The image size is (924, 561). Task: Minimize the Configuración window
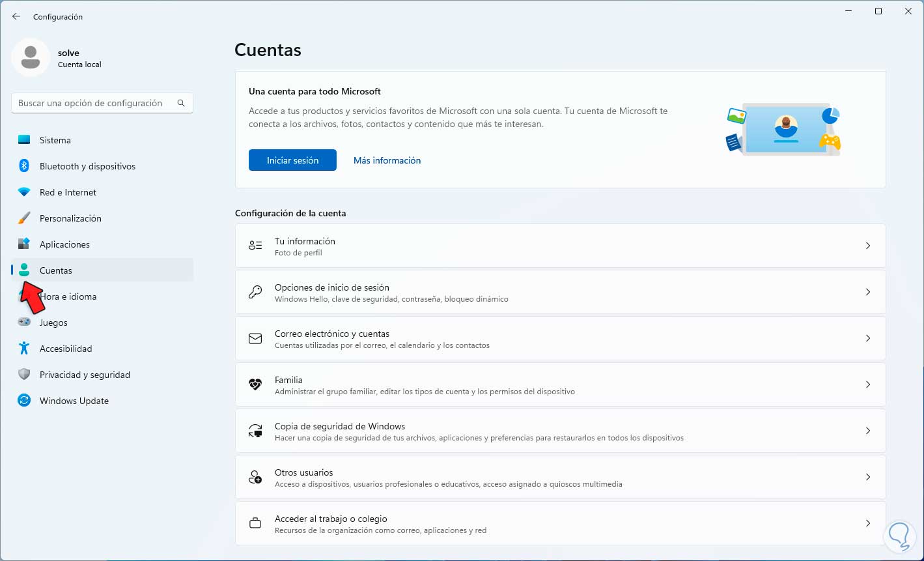click(848, 11)
